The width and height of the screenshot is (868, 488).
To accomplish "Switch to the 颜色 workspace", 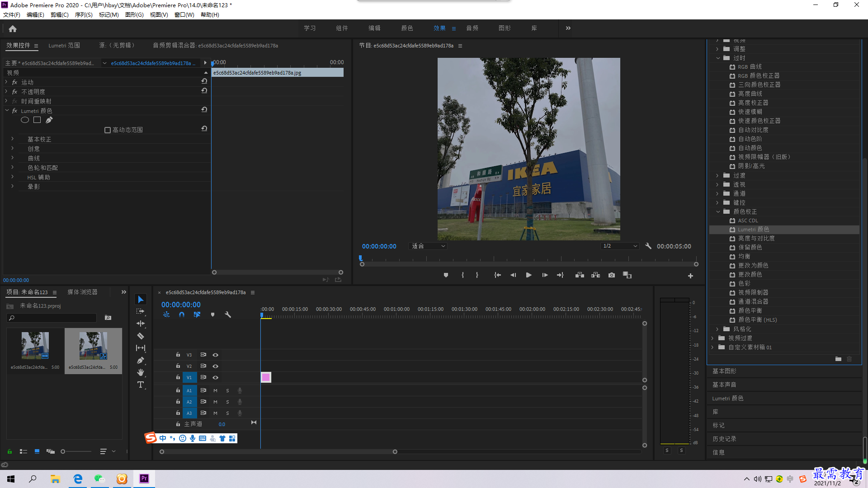I will (x=407, y=28).
